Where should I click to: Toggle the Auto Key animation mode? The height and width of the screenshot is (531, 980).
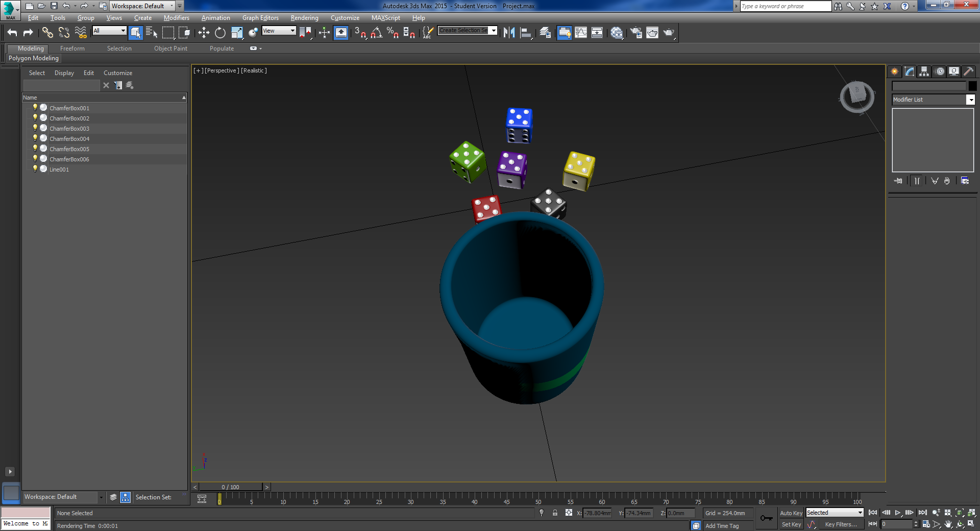[791, 513]
